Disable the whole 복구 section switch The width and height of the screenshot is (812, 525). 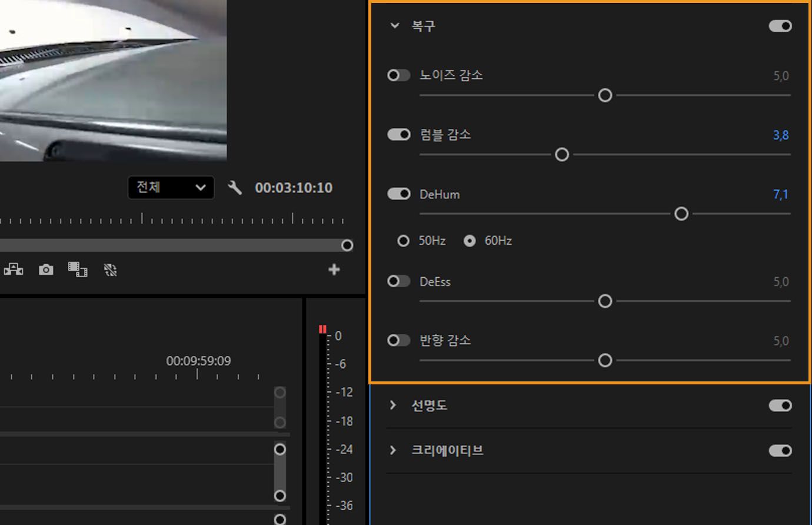[x=780, y=26]
